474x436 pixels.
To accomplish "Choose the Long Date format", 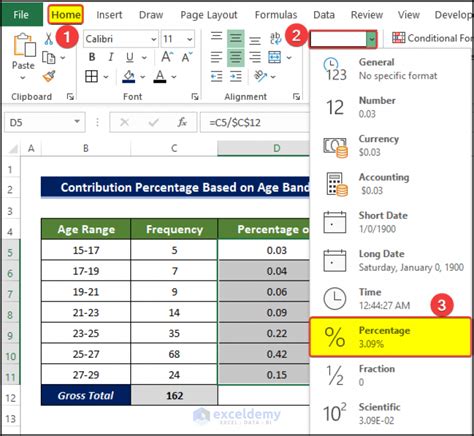I will tap(390, 261).
